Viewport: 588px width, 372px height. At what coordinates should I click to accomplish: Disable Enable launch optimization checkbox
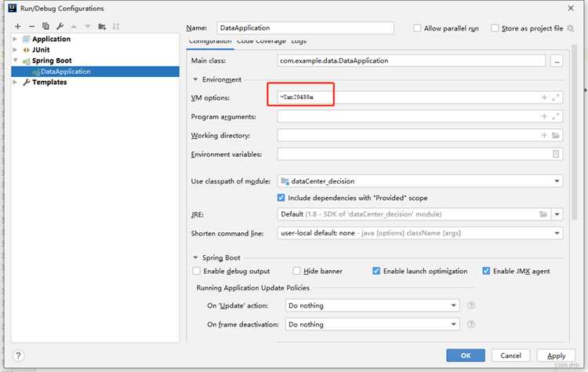tap(376, 271)
